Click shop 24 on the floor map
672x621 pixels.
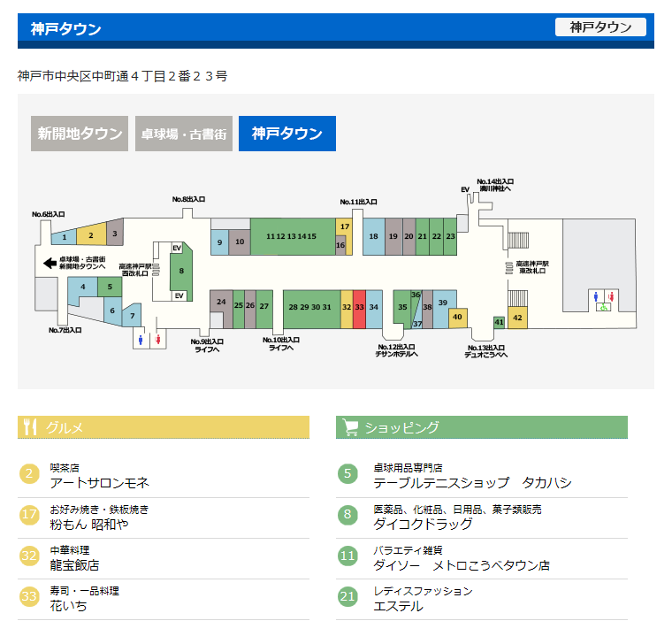221,302
